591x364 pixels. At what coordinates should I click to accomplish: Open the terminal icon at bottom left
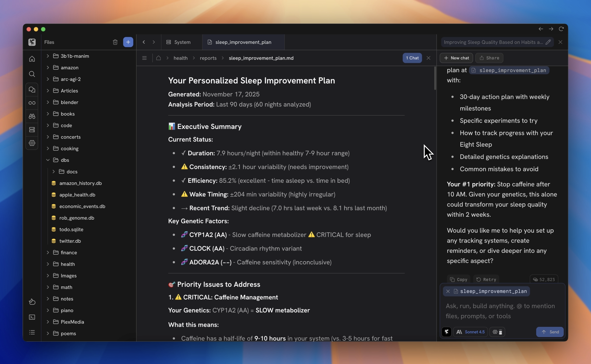[x=32, y=317]
